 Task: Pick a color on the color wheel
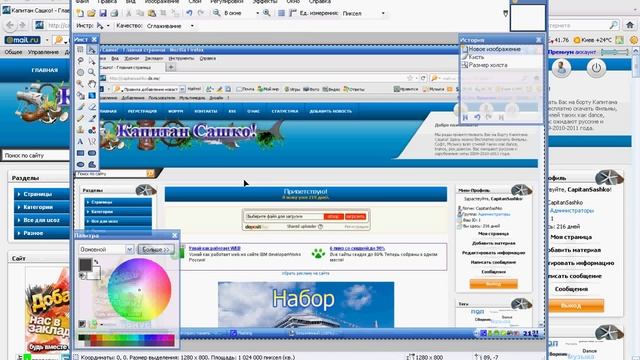(139, 290)
